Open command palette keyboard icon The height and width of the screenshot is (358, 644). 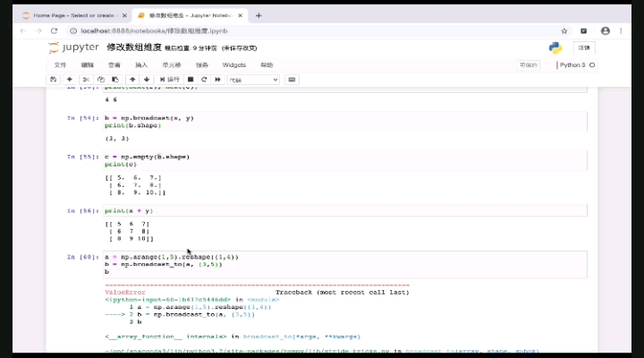(x=292, y=80)
